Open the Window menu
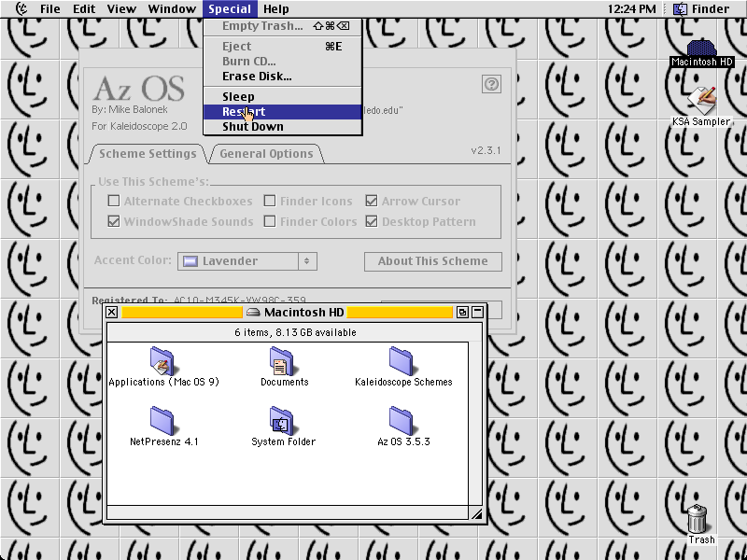 [172, 8]
